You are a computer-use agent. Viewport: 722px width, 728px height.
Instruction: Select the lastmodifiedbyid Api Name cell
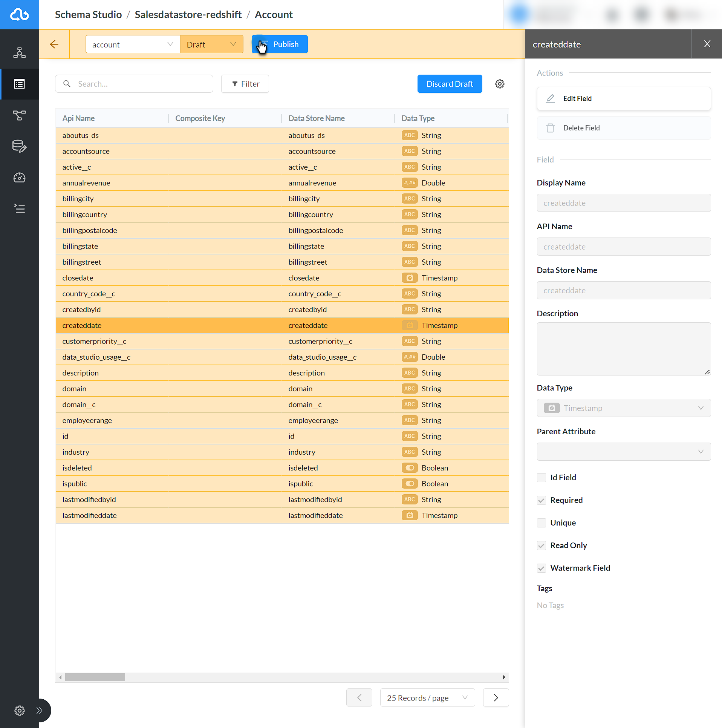(112, 500)
